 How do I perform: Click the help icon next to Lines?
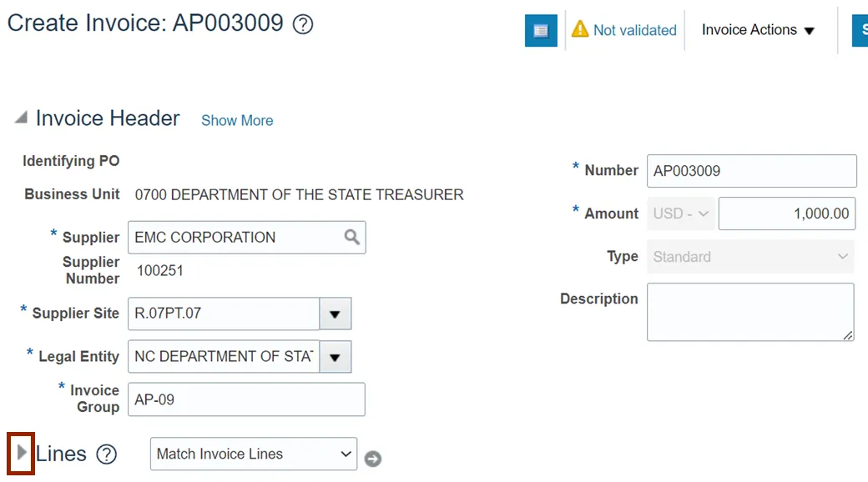pyautogui.click(x=106, y=454)
